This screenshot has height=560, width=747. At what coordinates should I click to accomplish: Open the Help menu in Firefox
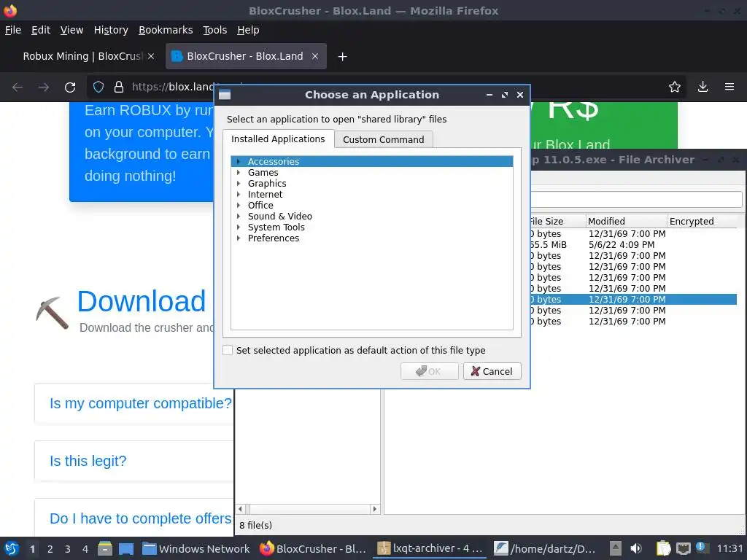pos(248,30)
